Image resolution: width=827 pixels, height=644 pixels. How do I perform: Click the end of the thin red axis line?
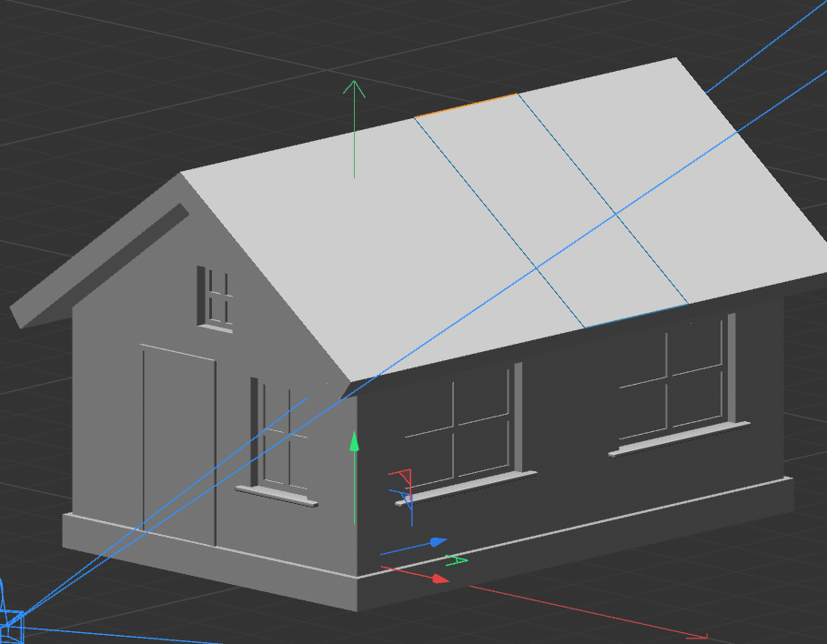pos(705,637)
